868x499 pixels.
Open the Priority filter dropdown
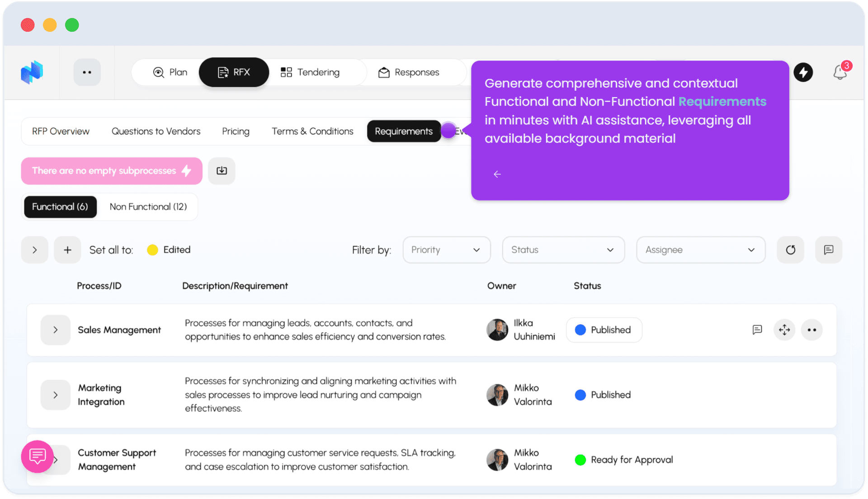pyautogui.click(x=447, y=250)
